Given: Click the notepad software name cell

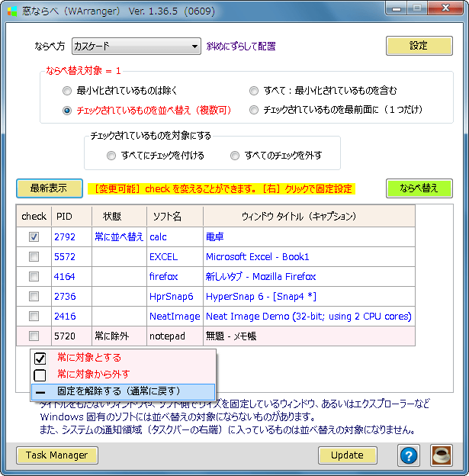Looking at the screenshot, I should pyautogui.click(x=175, y=336).
